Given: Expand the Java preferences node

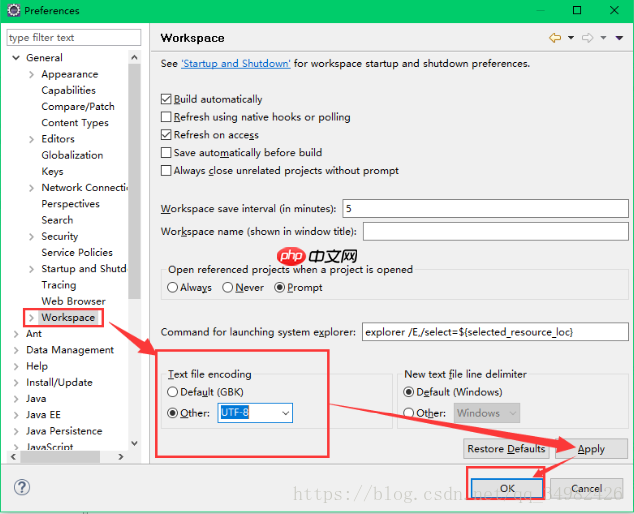Looking at the screenshot, I should coord(16,399).
